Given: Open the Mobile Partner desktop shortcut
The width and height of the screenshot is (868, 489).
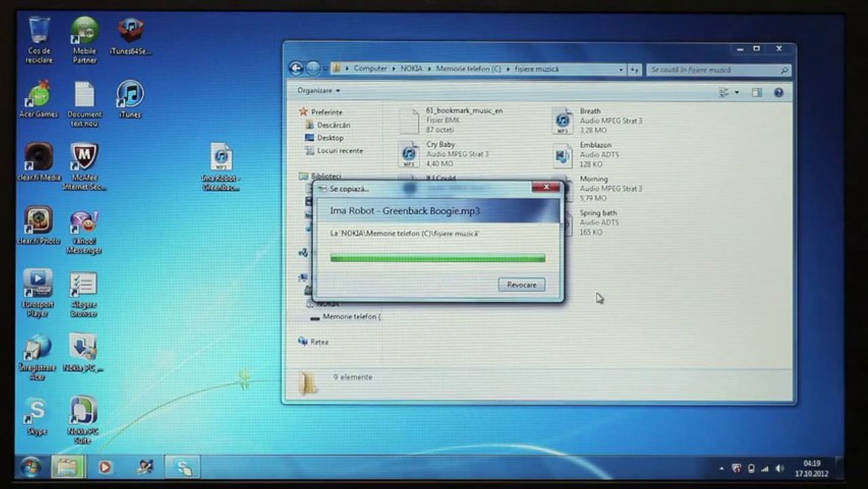Looking at the screenshot, I should 85,39.
